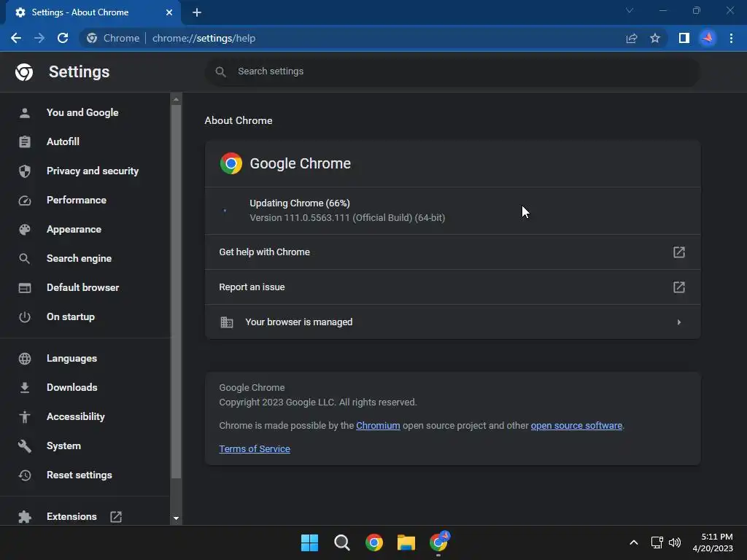The image size is (747, 560).
Task: Open File Explorer from taskbar
Action: coord(406,542)
